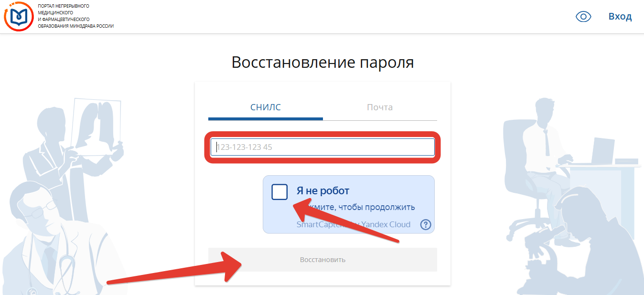Open the Вход login link

(620, 17)
